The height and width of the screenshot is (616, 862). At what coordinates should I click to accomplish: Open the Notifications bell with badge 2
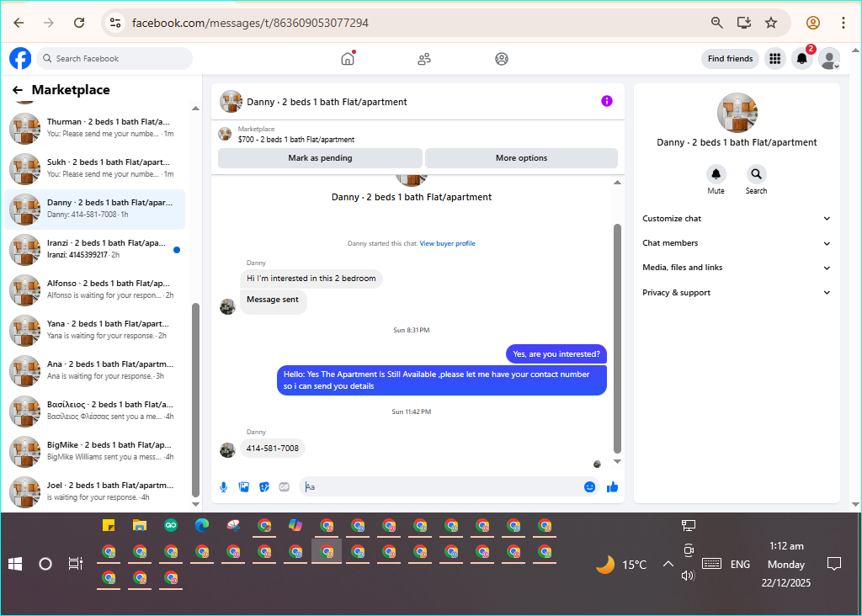[802, 58]
